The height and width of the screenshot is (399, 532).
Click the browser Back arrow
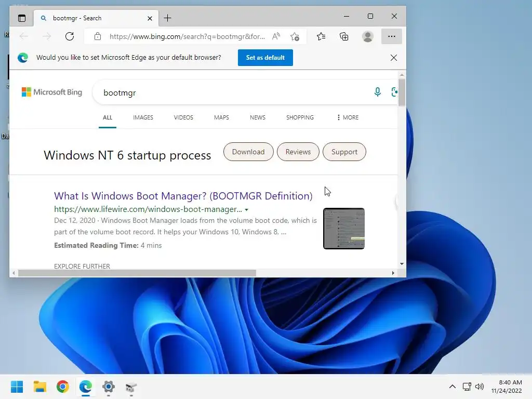point(24,36)
